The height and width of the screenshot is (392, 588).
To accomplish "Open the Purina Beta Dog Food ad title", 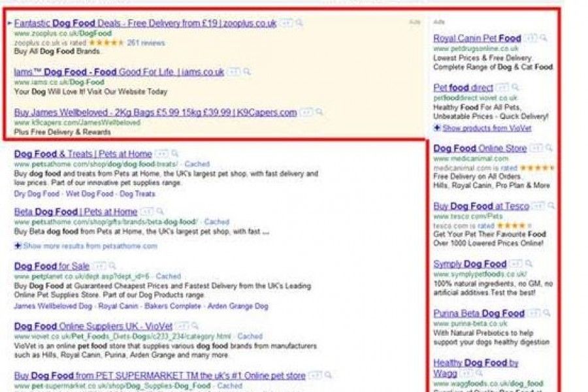I will coord(479,313).
